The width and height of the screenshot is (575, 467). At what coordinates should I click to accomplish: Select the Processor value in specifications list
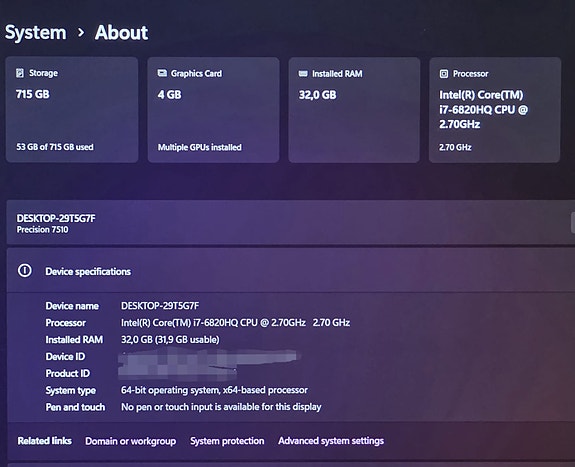click(x=235, y=323)
